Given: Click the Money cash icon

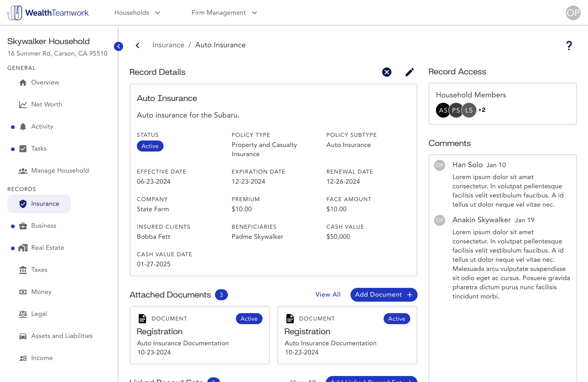Looking at the screenshot, I should pyautogui.click(x=23, y=292).
